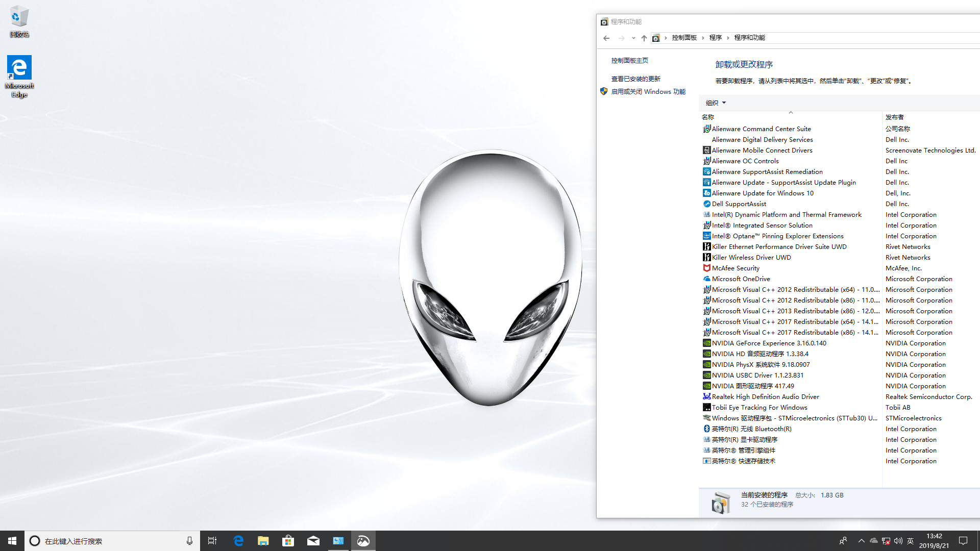980x551 pixels.
Task: Select the Dell SupportAssist program
Action: tap(739, 204)
